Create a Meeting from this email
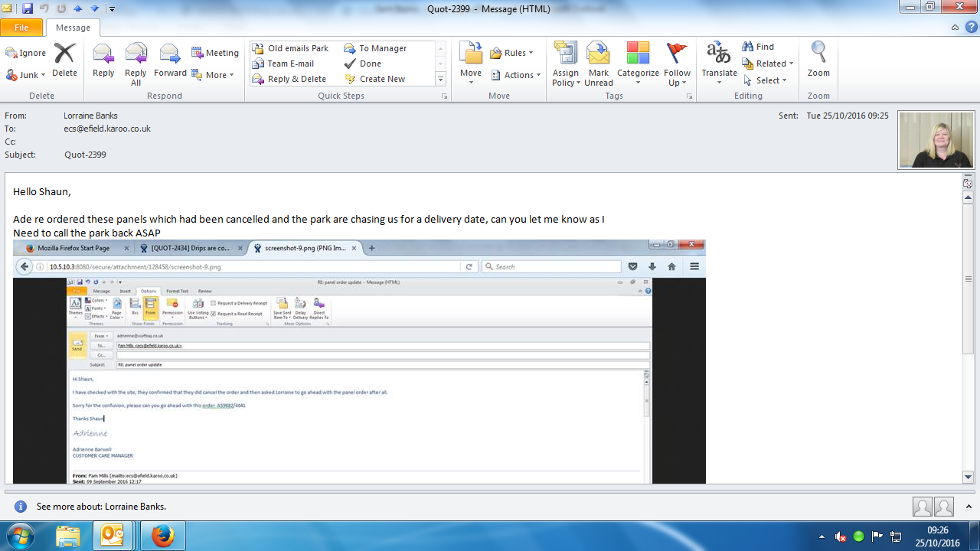The width and height of the screenshot is (980, 551). tap(215, 53)
